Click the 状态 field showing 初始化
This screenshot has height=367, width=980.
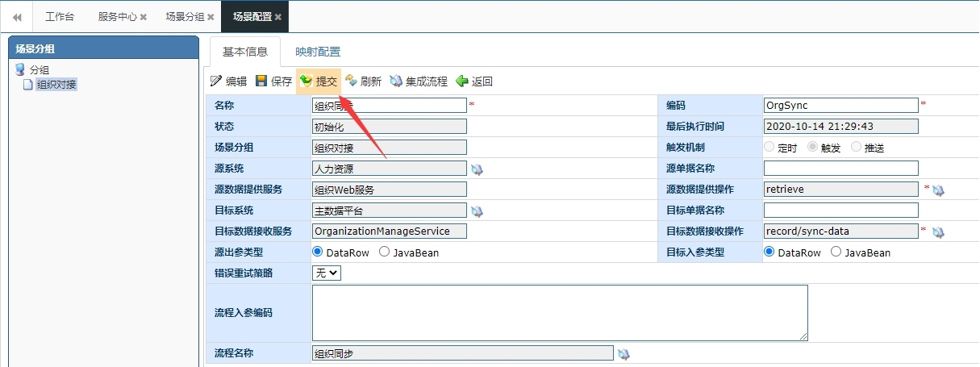(x=390, y=126)
